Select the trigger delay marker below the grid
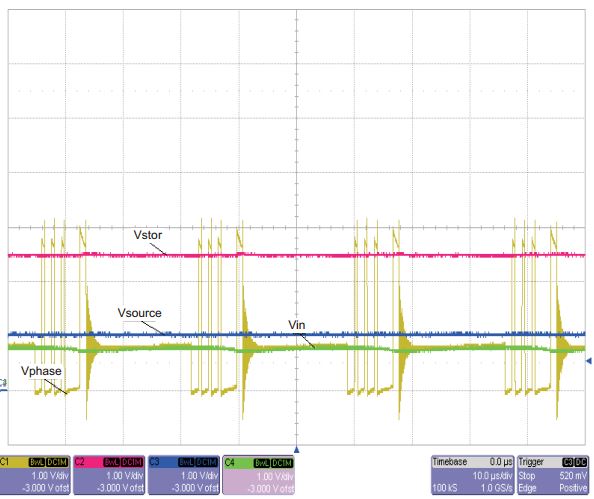594x499 pixels. [297, 449]
